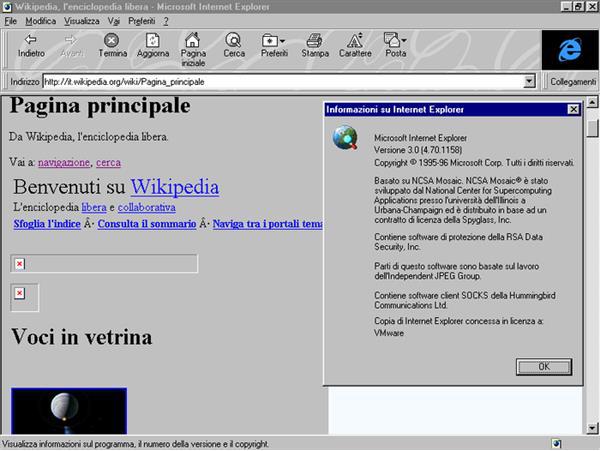
Task: Open the Wikipedia link in the welcome heading
Action: [x=174, y=187]
